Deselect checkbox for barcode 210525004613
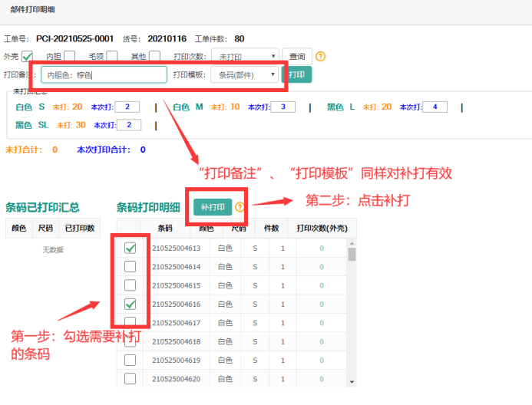532x405 pixels. [x=131, y=248]
